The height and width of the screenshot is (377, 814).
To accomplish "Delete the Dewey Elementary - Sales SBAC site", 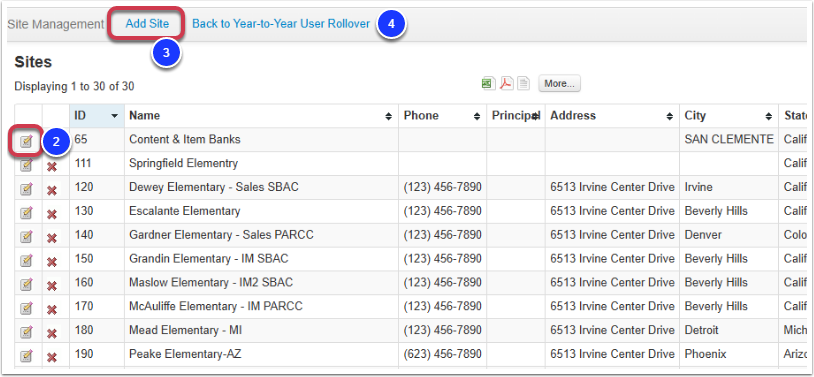I will [52, 191].
